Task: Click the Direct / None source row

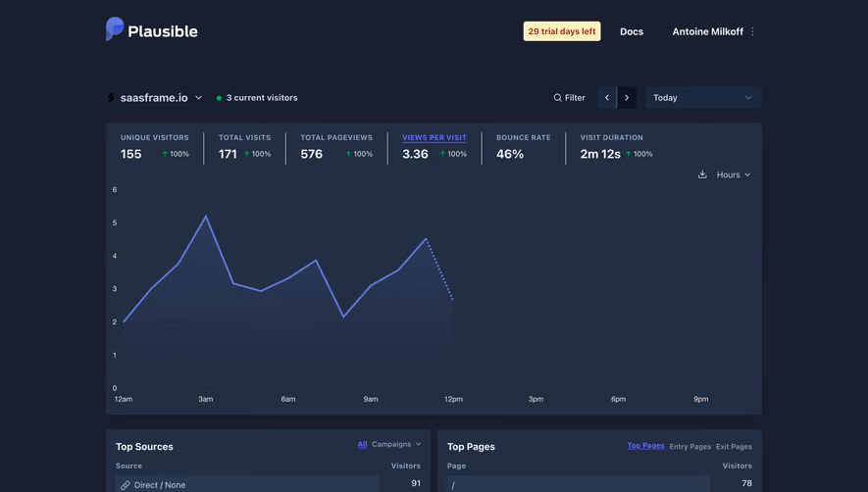Action: 247,484
